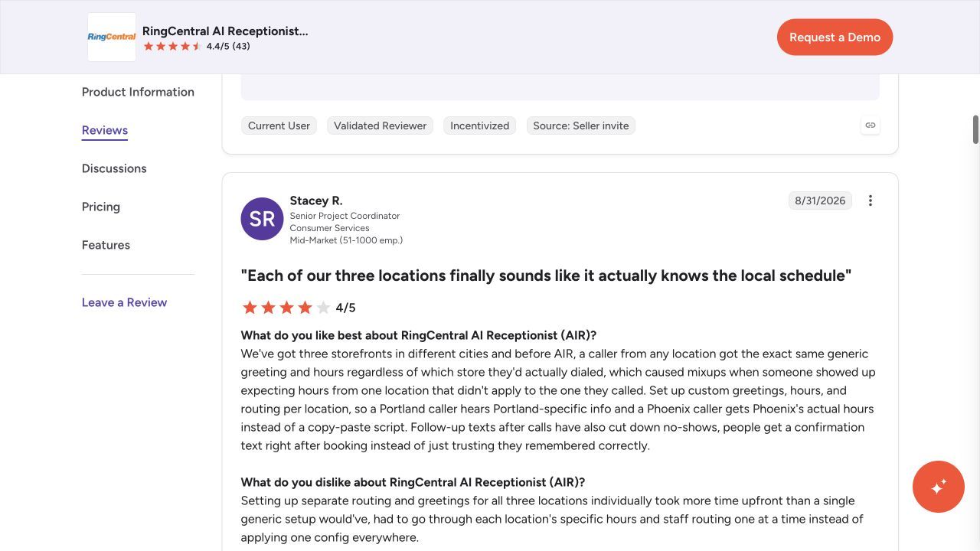Image resolution: width=980 pixels, height=551 pixels.
Task: Open Features sidebar item
Action: click(106, 245)
